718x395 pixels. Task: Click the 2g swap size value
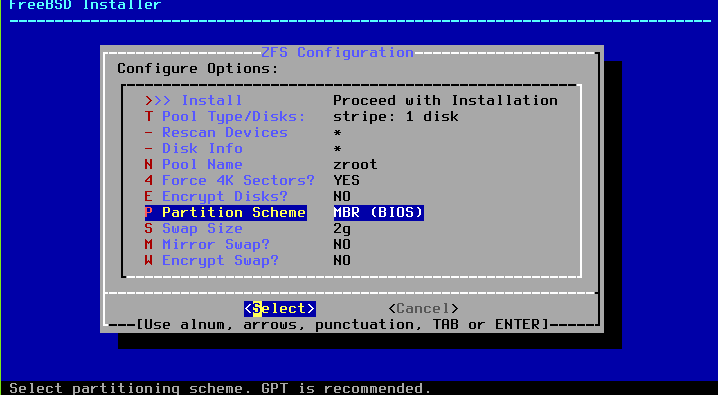pos(342,228)
